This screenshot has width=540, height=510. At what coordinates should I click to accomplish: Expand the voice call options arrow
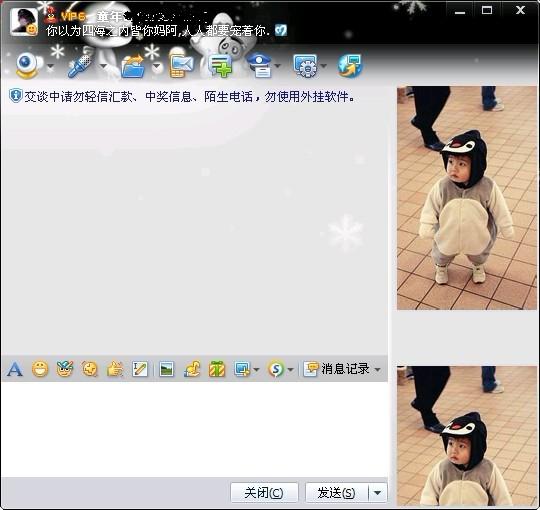coord(103,66)
